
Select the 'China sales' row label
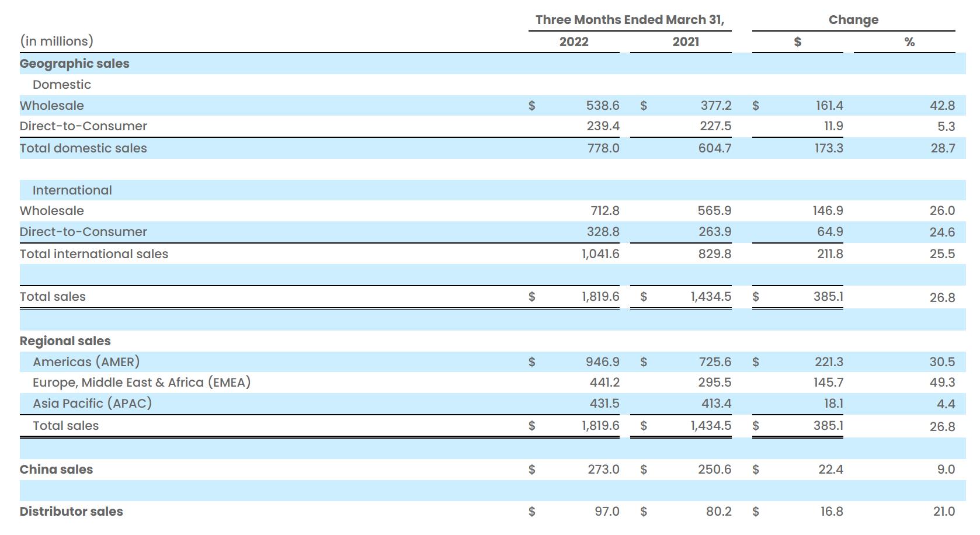click(x=56, y=470)
